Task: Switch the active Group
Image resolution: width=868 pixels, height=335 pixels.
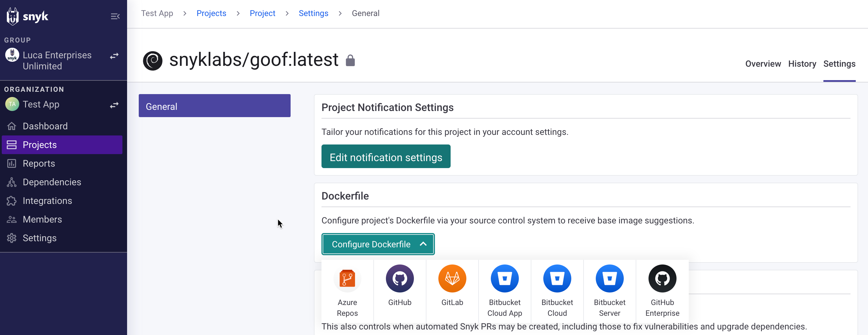Action: (x=114, y=56)
